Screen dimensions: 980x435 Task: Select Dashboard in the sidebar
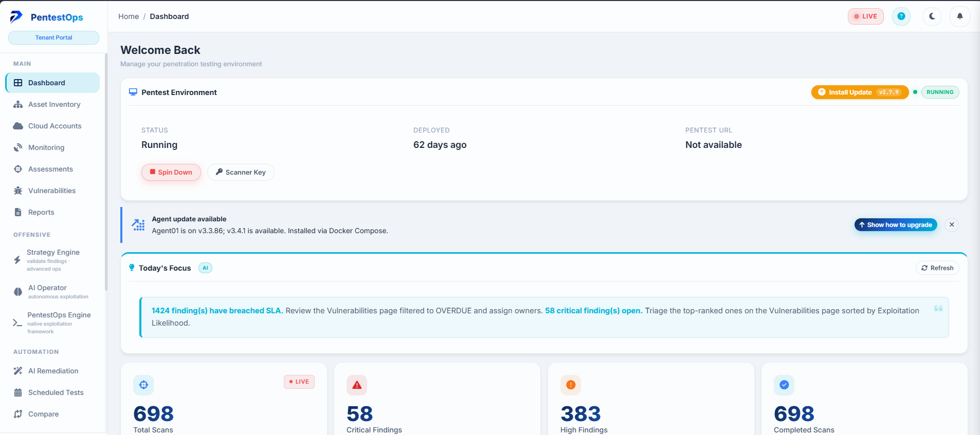coord(52,83)
